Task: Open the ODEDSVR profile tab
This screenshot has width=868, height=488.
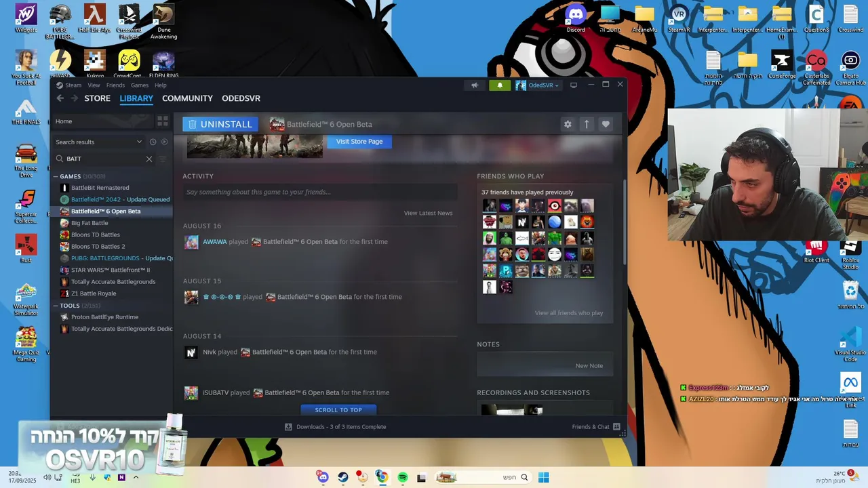Action: pos(241,98)
